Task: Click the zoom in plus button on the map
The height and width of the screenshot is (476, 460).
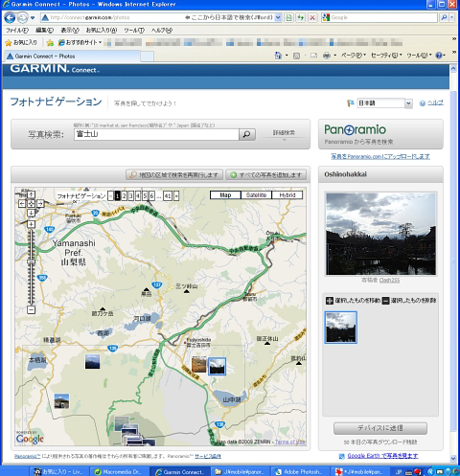Action: [31, 224]
